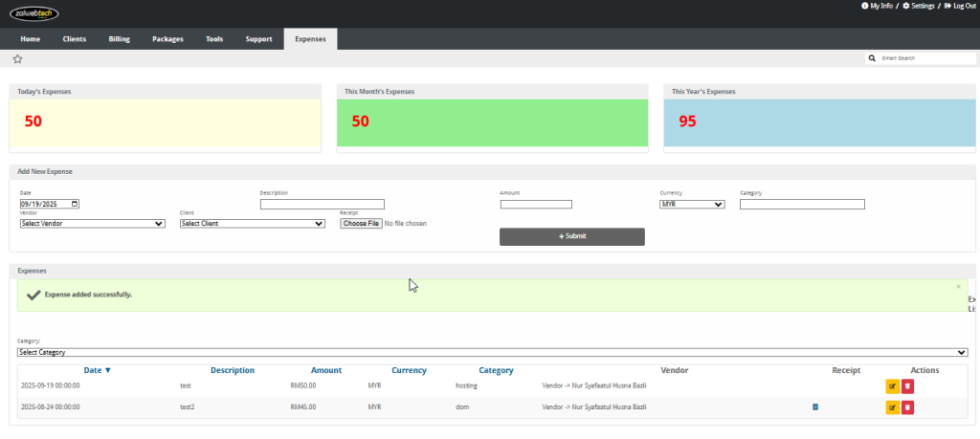The width and height of the screenshot is (980, 439).
Task: Expand the Select Client dropdown
Action: (253, 224)
